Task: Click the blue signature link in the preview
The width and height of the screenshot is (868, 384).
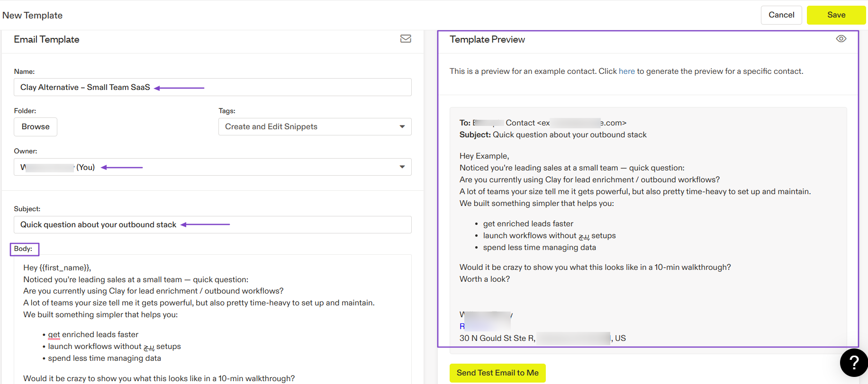Action: pyautogui.click(x=484, y=326)
